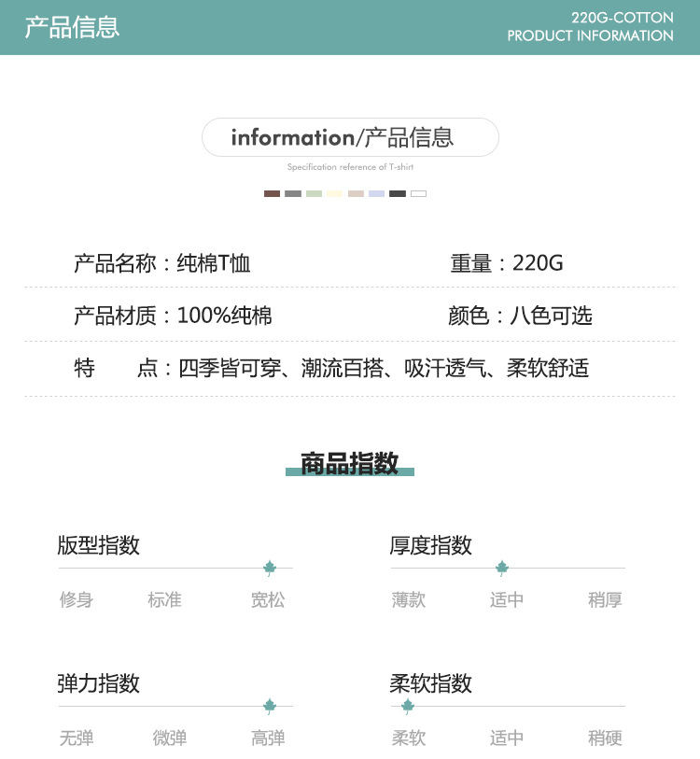Image resolution: width=700 pixels, height=759 pixels.
Task: Click the 产品信息 header title
Action: pos(72,27)
